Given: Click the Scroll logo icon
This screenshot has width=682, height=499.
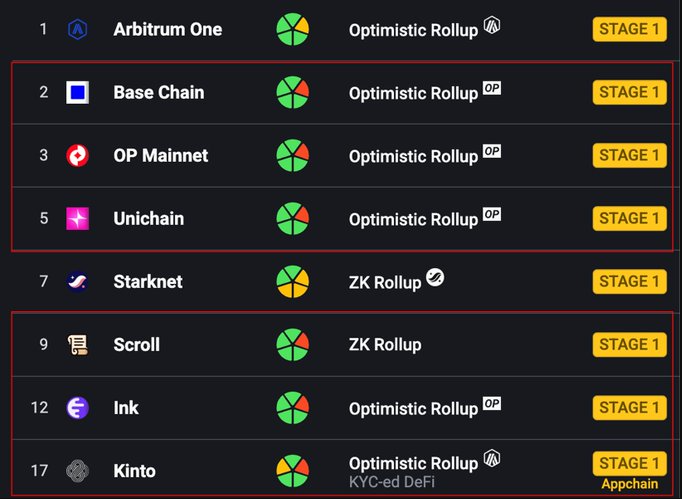Looking at the screenshot, I should 77,345.
